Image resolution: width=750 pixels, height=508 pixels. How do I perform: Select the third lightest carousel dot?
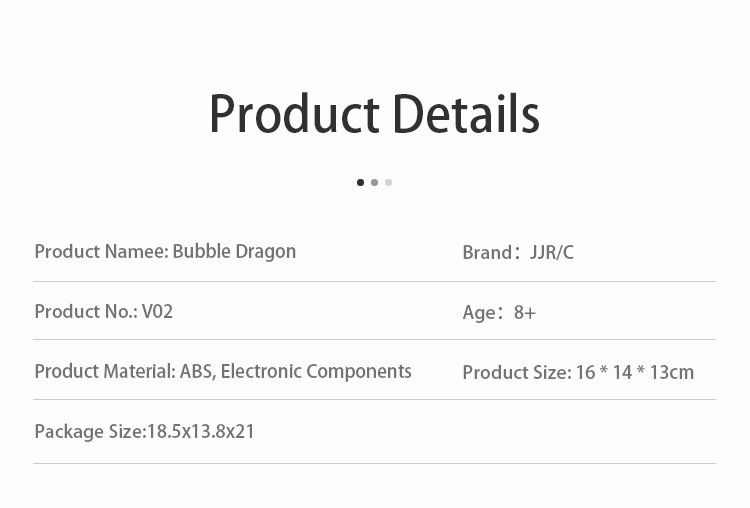point(388,182)
